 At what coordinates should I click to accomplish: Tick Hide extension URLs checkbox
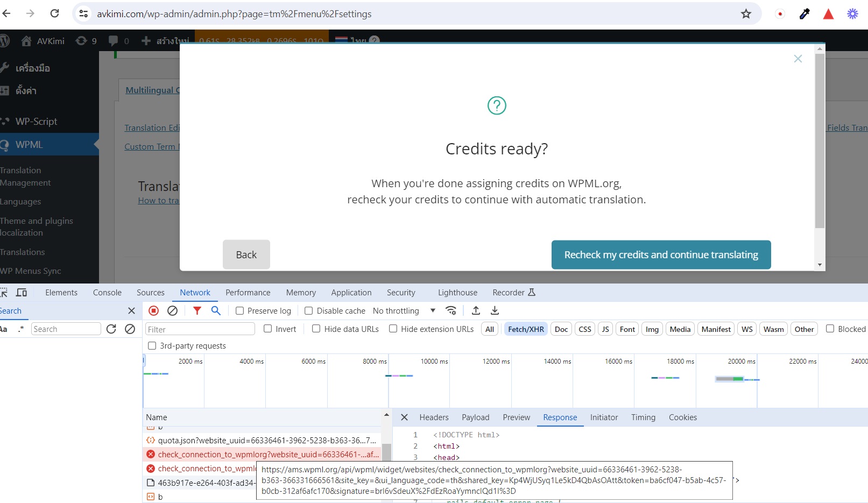393,329
